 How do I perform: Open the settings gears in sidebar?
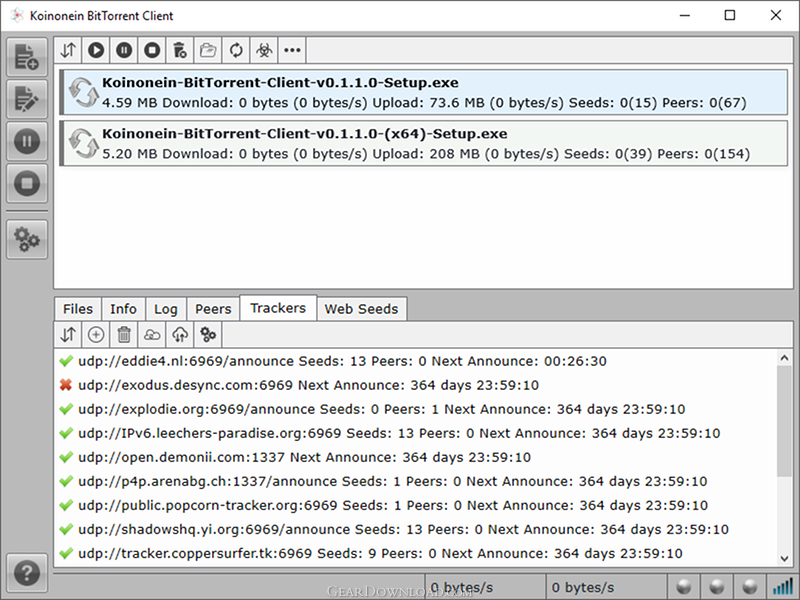tap(27, 239)
